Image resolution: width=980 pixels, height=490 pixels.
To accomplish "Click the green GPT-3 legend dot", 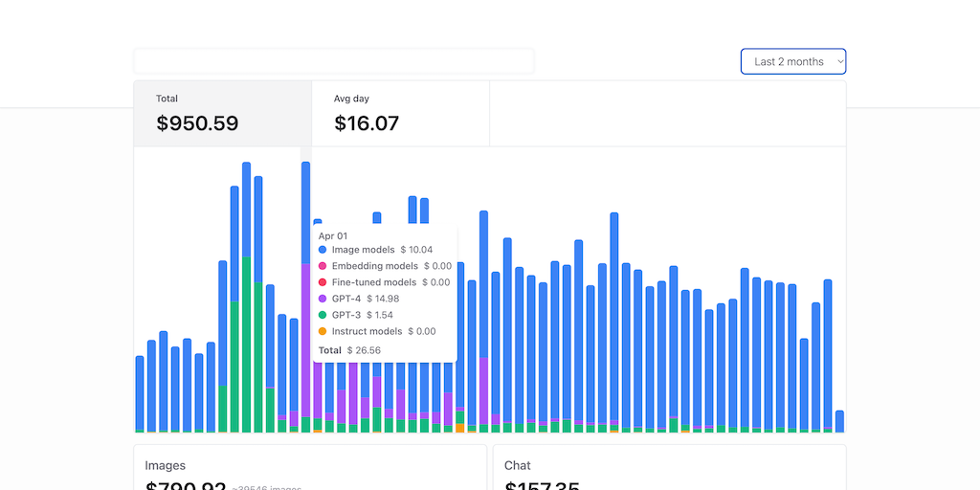I will [323, 315].
